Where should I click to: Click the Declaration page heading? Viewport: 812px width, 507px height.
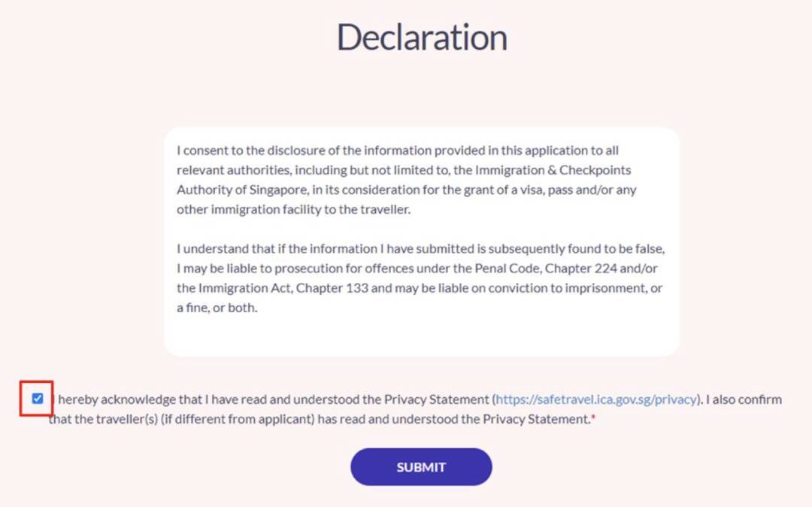tap(422, 37)
